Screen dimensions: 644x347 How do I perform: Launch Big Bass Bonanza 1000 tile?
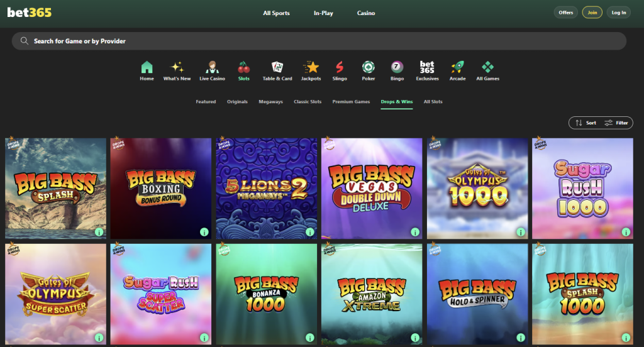click(x=267, y=294)
